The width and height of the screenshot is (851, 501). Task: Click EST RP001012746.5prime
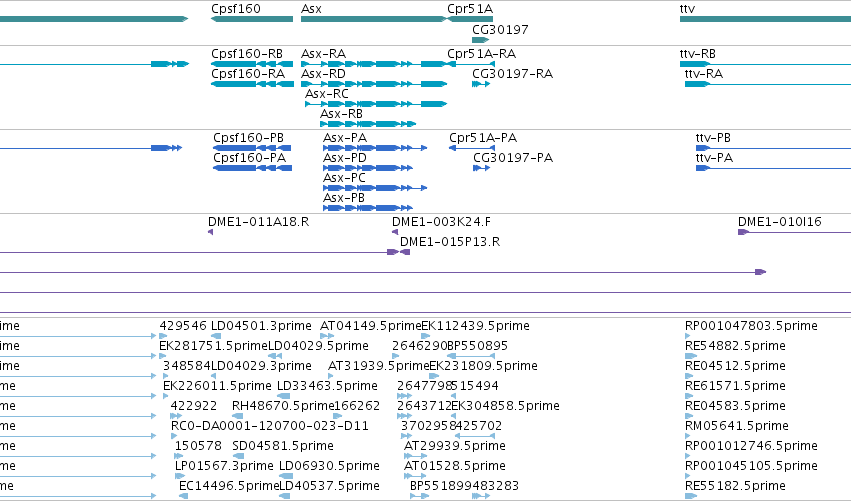[751, 447]
